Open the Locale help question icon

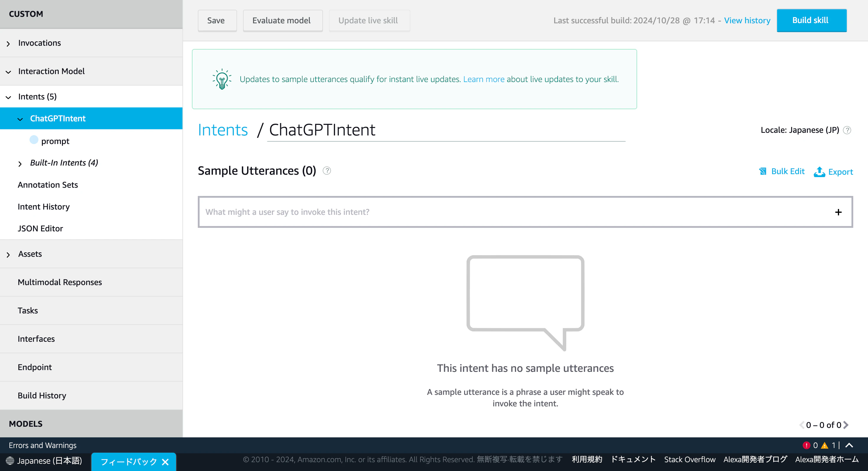point(847,130)
